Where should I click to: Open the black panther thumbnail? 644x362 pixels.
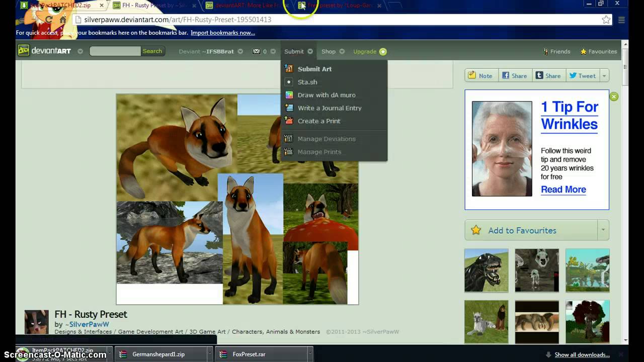coord(486,270)
